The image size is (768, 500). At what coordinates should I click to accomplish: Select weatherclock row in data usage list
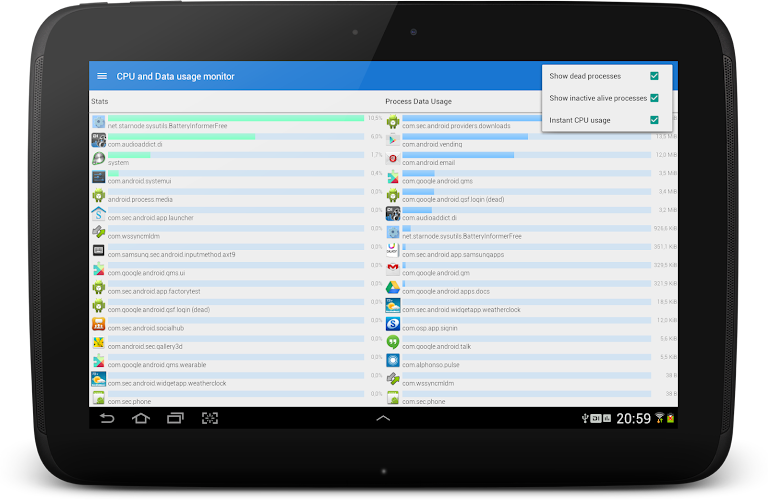(x=531, y=306)
